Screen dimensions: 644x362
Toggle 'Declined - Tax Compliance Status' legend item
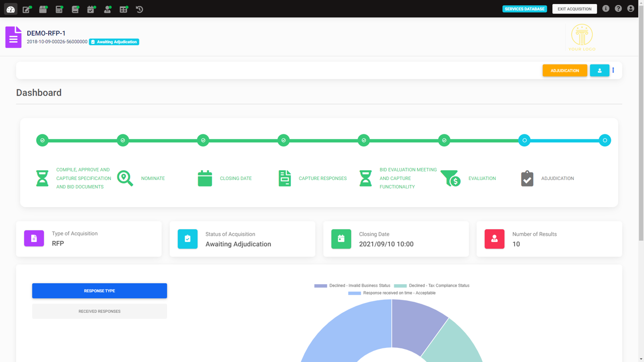(x=432, y=286)
